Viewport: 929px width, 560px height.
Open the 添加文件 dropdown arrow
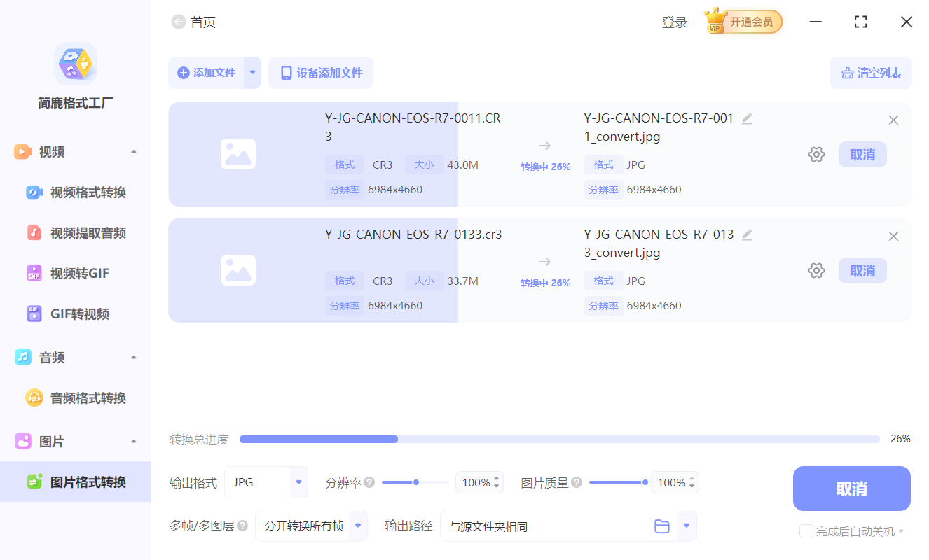tap(253, 73)
